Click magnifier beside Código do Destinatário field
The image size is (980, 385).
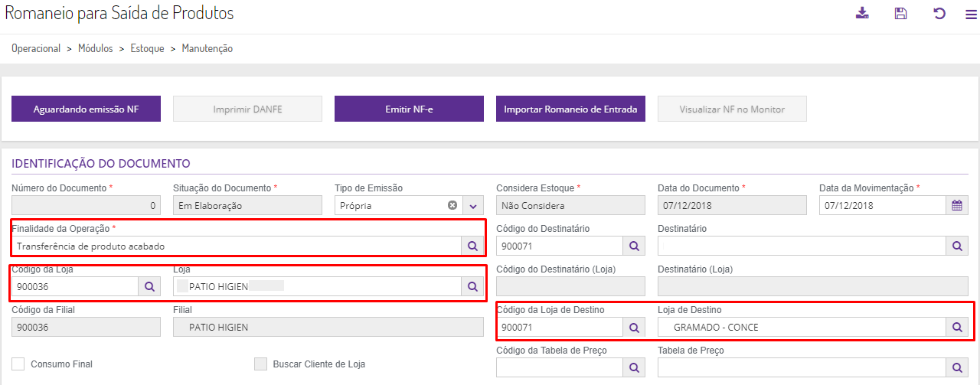coord(633,246)
